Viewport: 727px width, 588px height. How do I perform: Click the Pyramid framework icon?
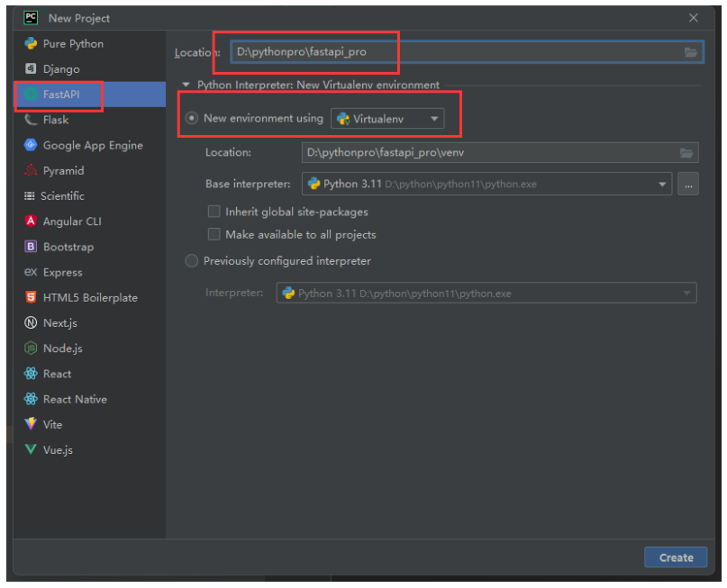coord(31,170)
